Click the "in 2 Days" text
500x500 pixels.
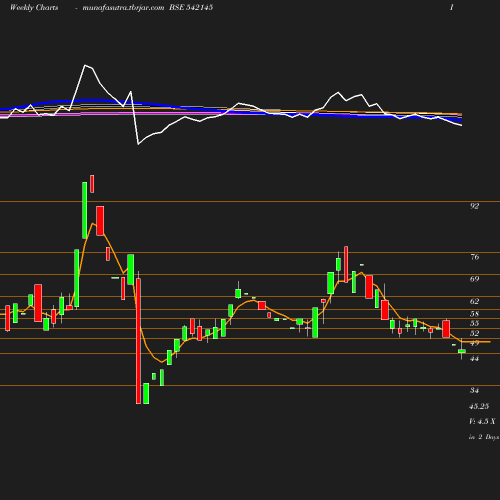click(484, 437)
